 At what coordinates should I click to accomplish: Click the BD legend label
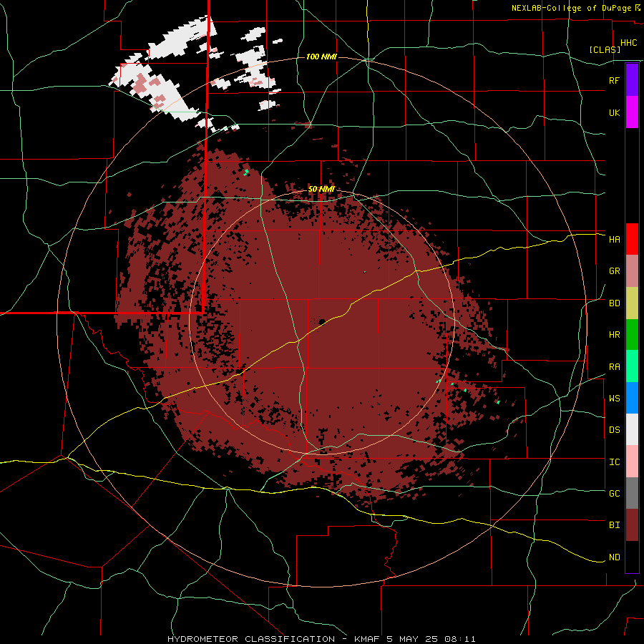point(614,303)
